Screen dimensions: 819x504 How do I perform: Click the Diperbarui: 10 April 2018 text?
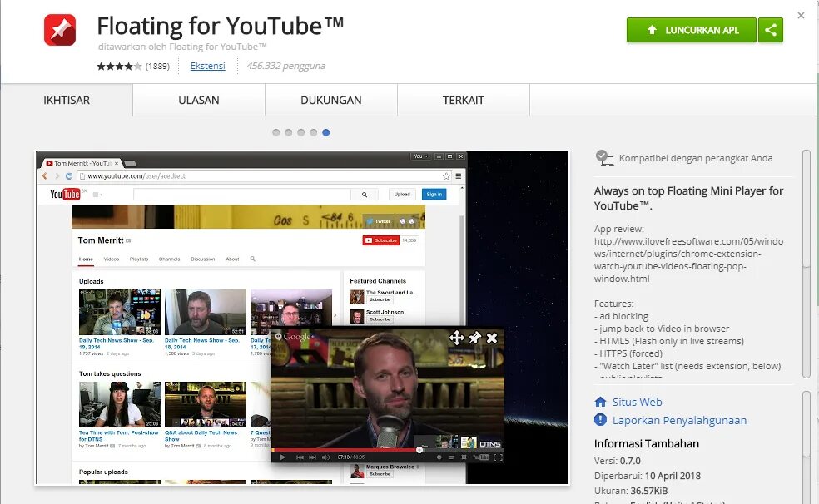coord(648,476)
